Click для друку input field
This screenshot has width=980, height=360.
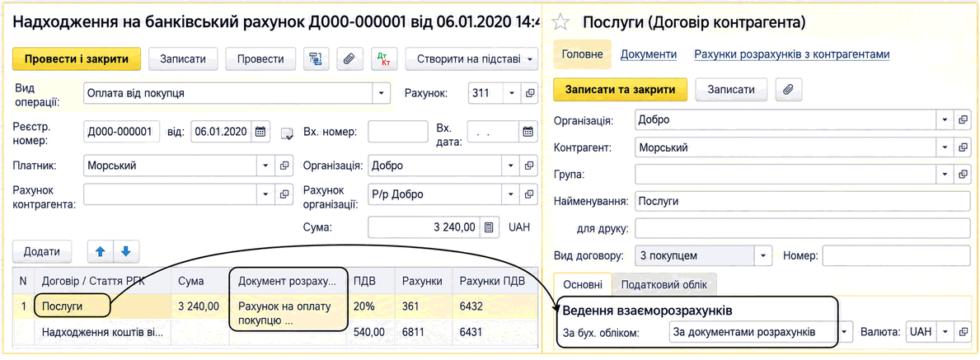click(803, 228)
